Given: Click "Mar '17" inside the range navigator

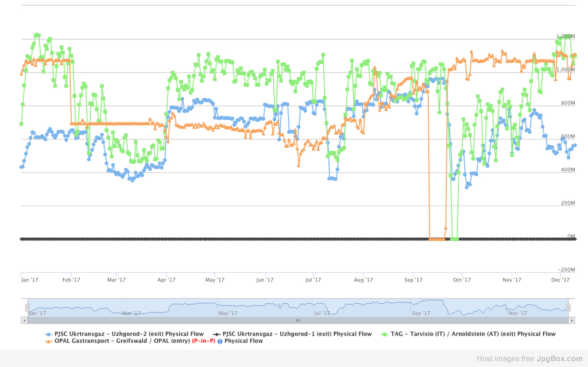Looking at the screenshot, I should coord(131,314).
